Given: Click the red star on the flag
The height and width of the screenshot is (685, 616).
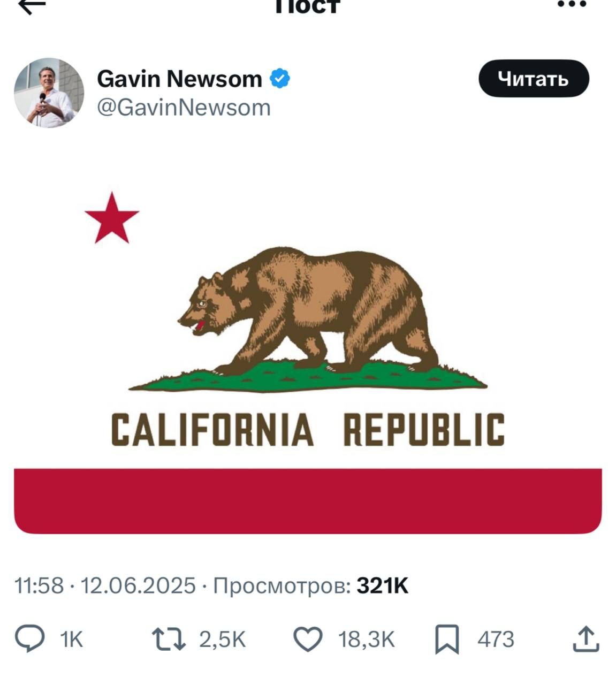Looking at the screenshot, I should 112,218.
